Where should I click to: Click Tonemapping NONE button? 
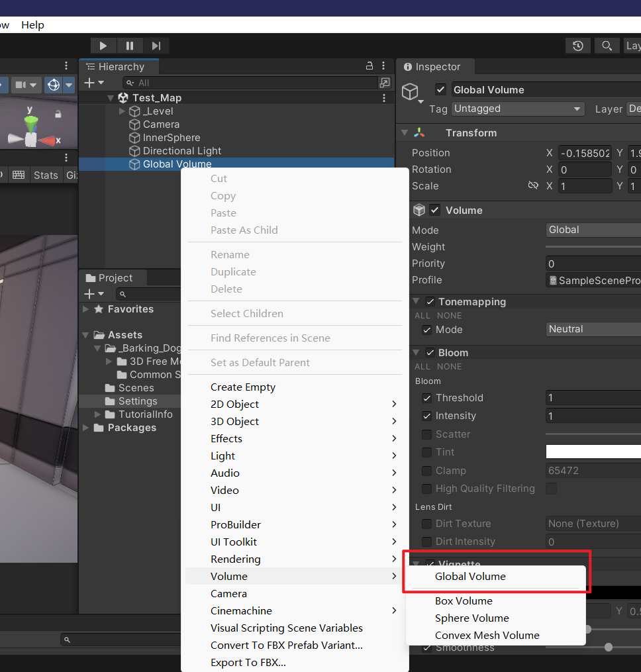tap(450, 315)
